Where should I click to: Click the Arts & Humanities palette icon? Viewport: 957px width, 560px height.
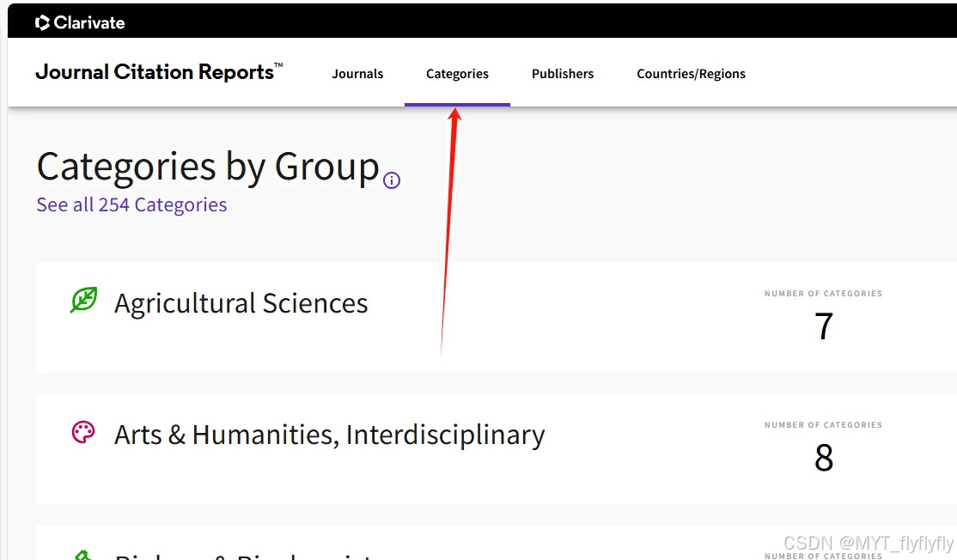pos(83,433)
